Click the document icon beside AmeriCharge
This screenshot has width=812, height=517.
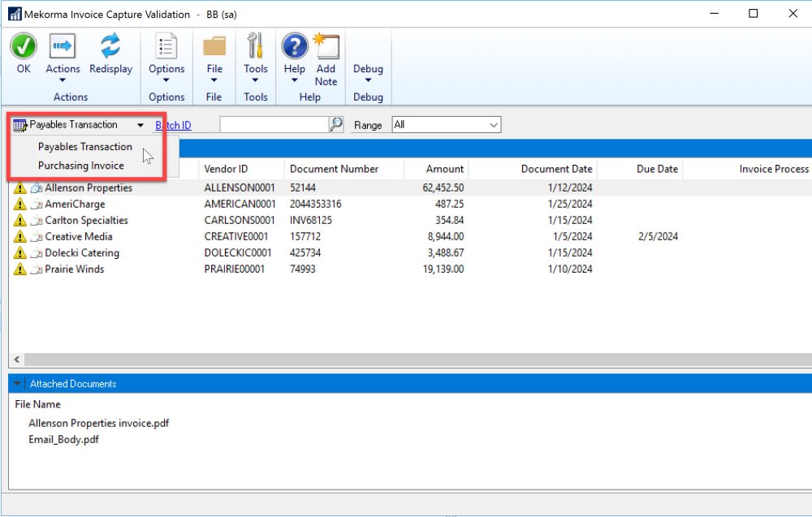(37, 205)
